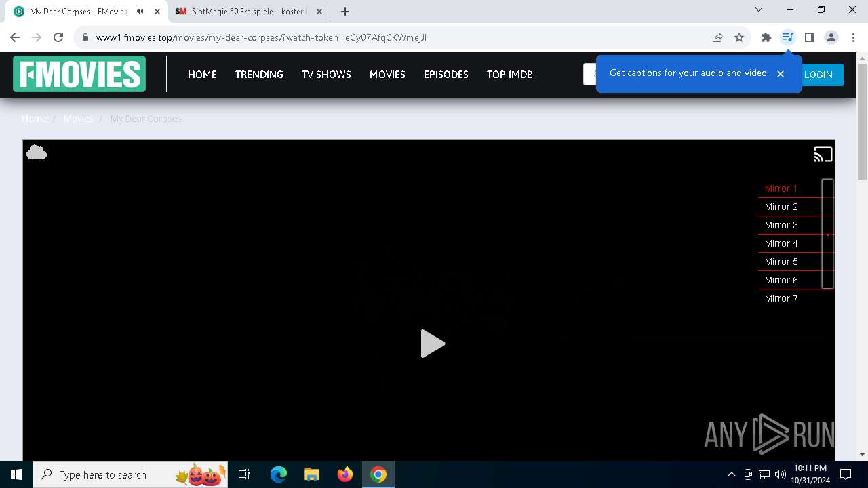Select the My Dear Corpses - FMovies tab
Image resolution: width=868 pixels, height=488 pixels.
tap(86, 12)
